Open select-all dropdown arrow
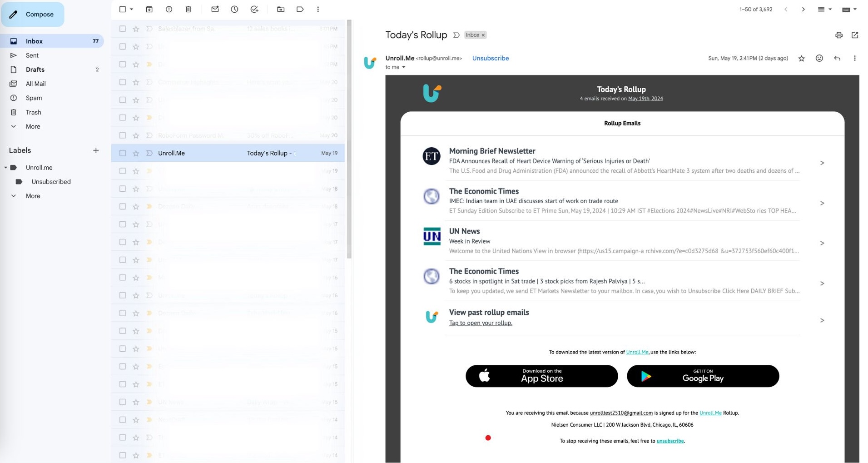 [132, 9]
